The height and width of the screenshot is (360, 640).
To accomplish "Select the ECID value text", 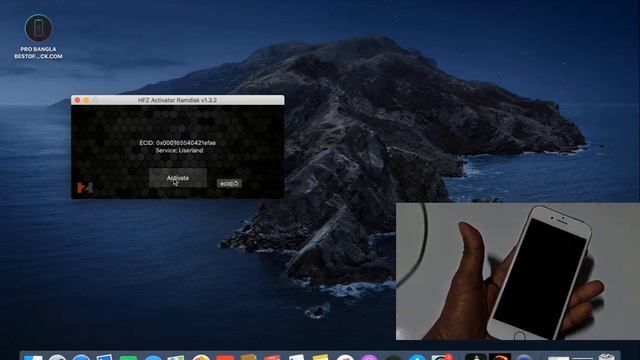I will (x=186, y=143).
